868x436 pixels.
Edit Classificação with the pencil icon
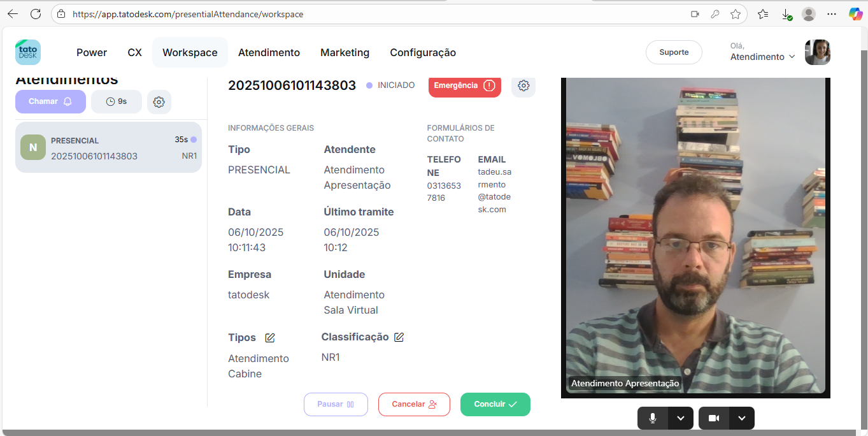pyautogui.click(x=399, y=337)
